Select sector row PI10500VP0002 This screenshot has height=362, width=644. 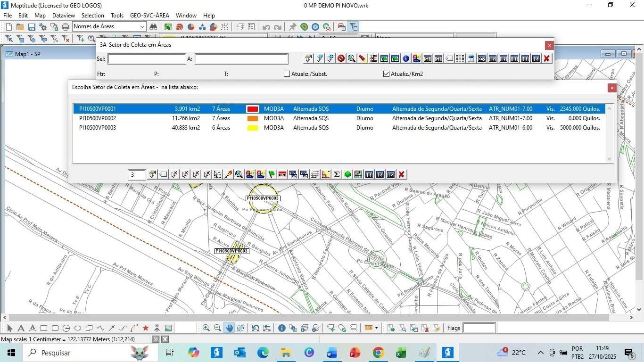tap(98, 118)
